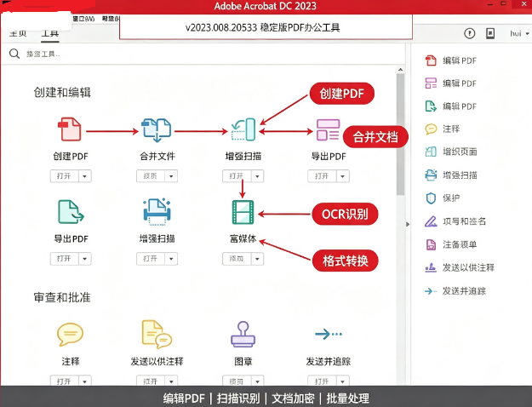Expand dropdown arrow under 图章
This screenshot has height=407, width=532.
tap(257, 381)
